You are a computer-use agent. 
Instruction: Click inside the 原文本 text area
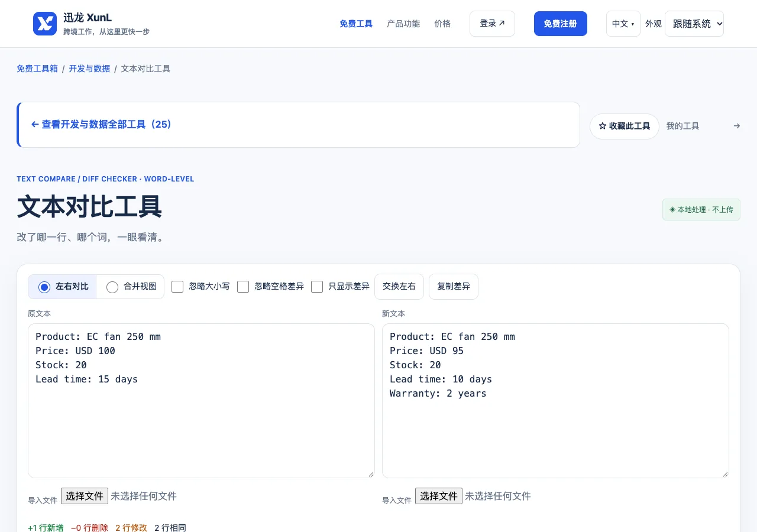pos(201,401)
